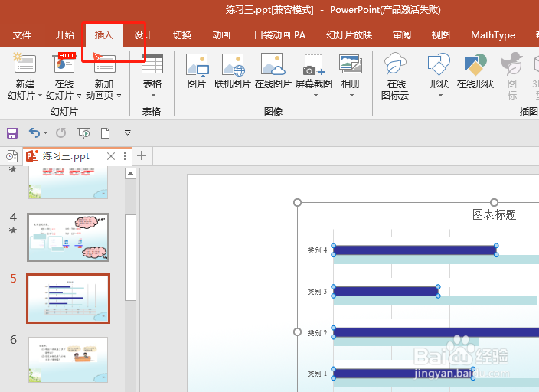The height and width of the screenshot is (392, 539).
Task: Open the File (文件) tab
Action: point(22,34)
